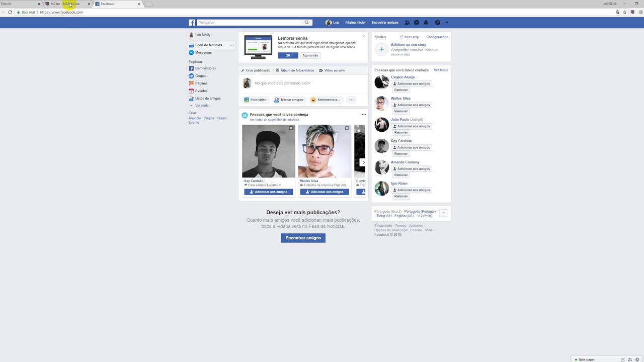The height and width of the screenshot is (362, 644).
Task: Open more composer options ellipsis
Action: (x=351, y=100)
